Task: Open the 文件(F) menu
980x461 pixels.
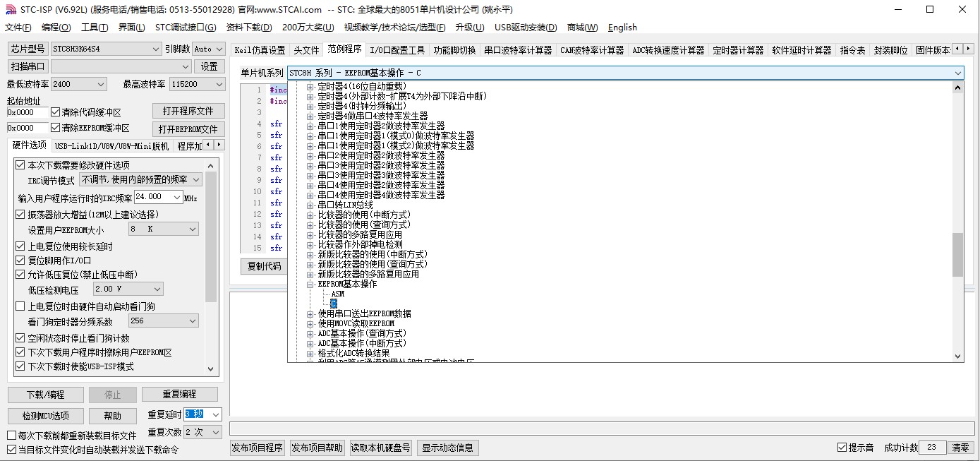Action: [18, 28]
